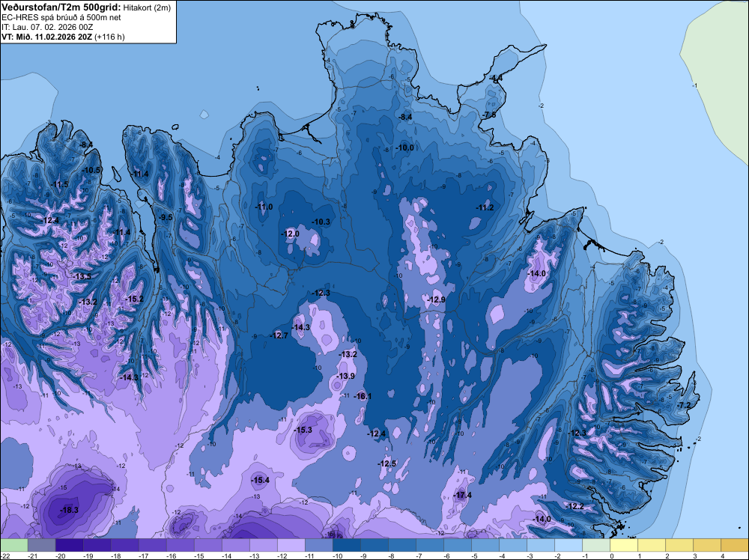Click the -8 legend color swatch
Screen dimensions: 749x560
401,545
